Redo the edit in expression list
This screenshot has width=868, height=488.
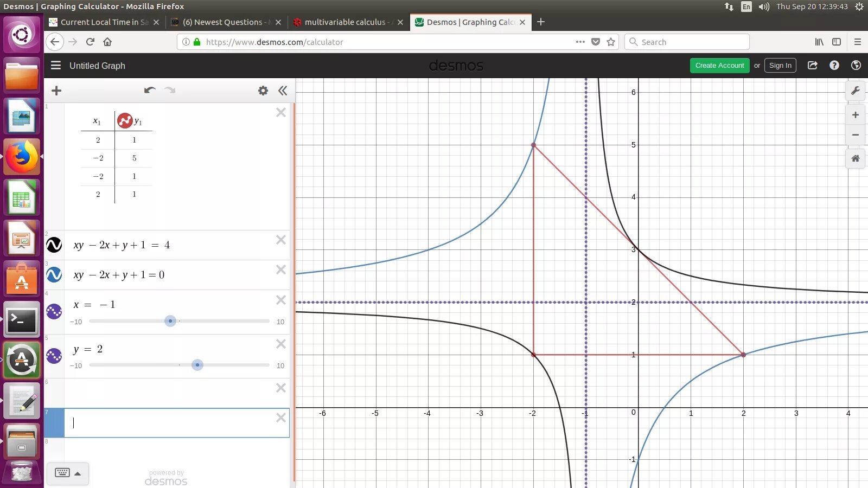point(170,90)
